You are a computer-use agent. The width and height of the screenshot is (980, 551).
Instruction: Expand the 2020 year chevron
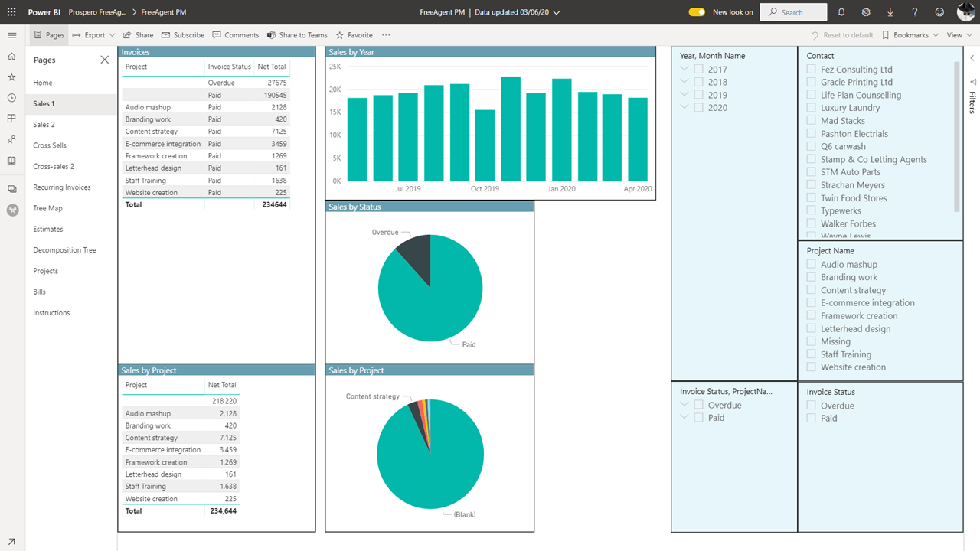[x=684, y=108]
